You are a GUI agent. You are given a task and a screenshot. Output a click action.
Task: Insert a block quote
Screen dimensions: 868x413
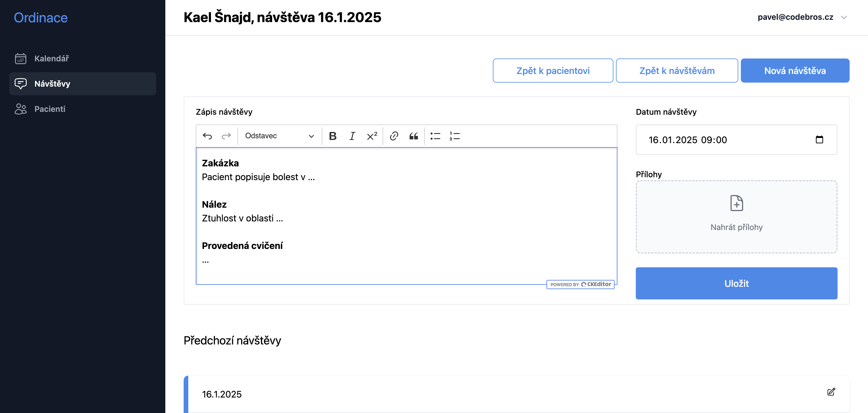pyautogui.click(x=413, y=136)
